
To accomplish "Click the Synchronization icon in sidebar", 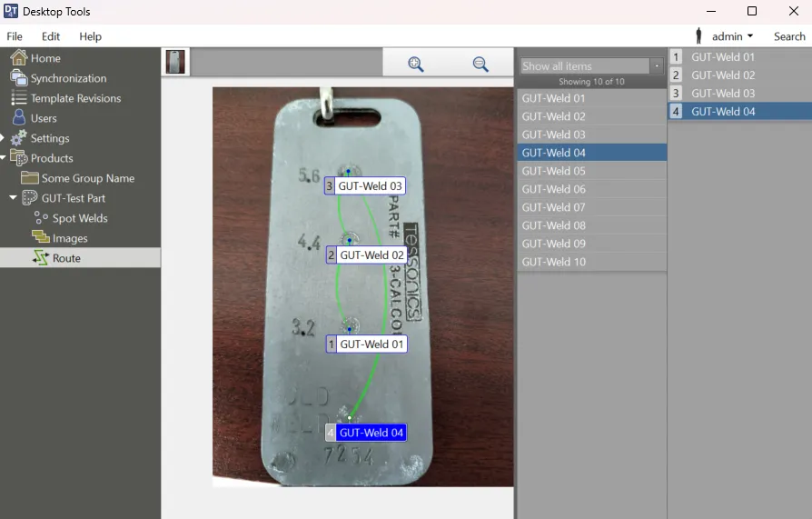I will (19, 78).
